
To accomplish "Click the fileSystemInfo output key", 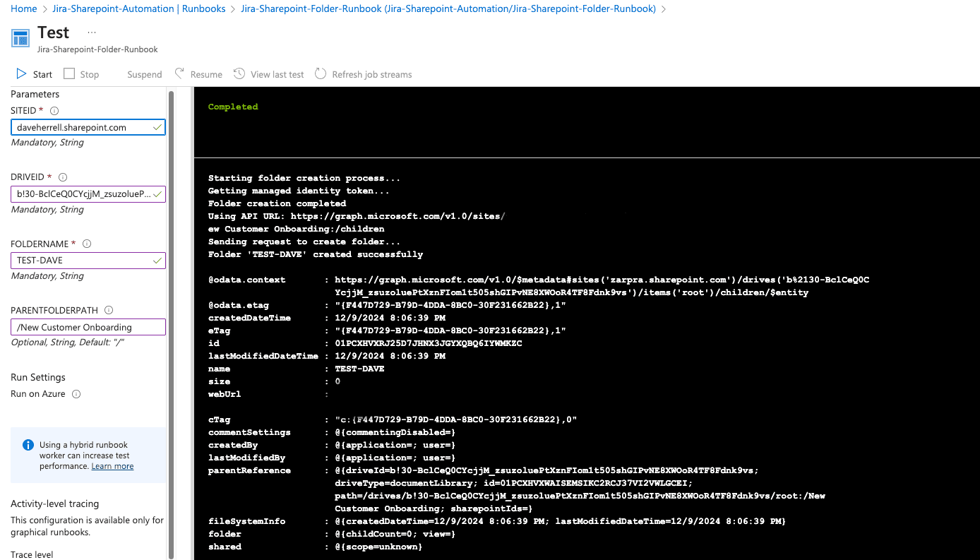I will click(x=246, y=521).
